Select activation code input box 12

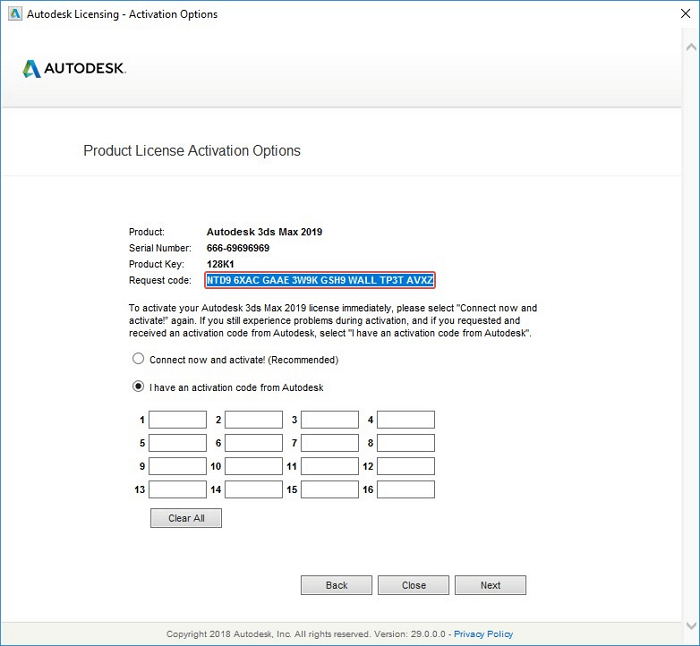[406, 466]
